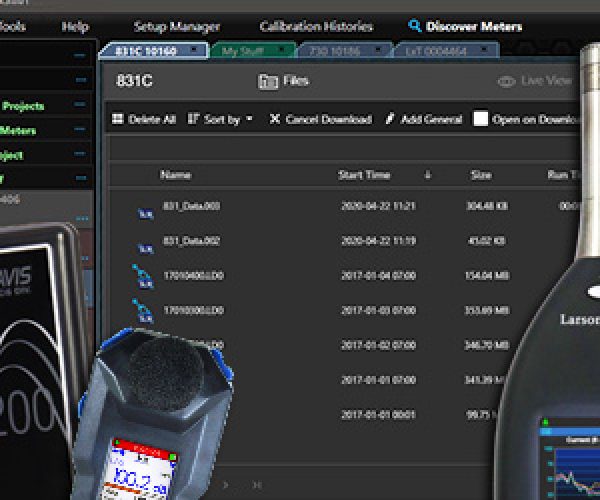Click start time 2017-01-01 07:00
600x500 pixels.
[378, 380]
